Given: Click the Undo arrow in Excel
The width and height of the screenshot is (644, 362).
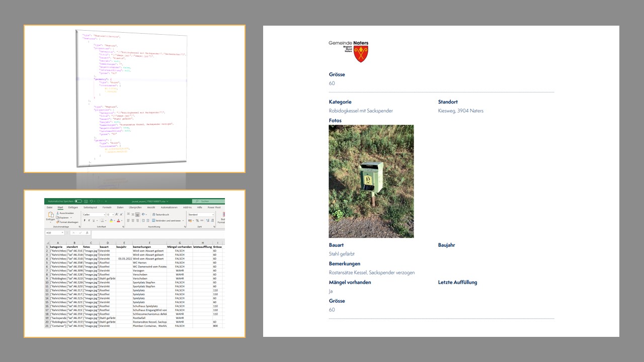Looking at the screenshot, I should pyautogui.click(x=92, y=201).
